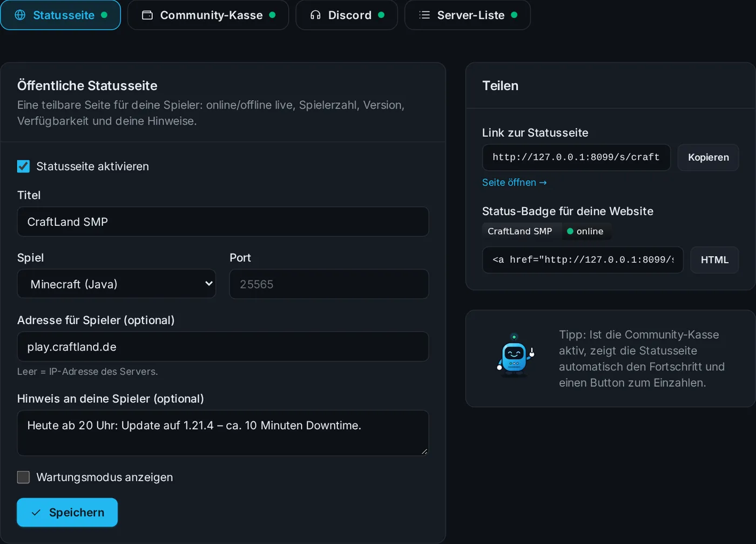Click the HTML button next to badge code
The width and height of the screenshot is (756, 544).
pos(714,260)
